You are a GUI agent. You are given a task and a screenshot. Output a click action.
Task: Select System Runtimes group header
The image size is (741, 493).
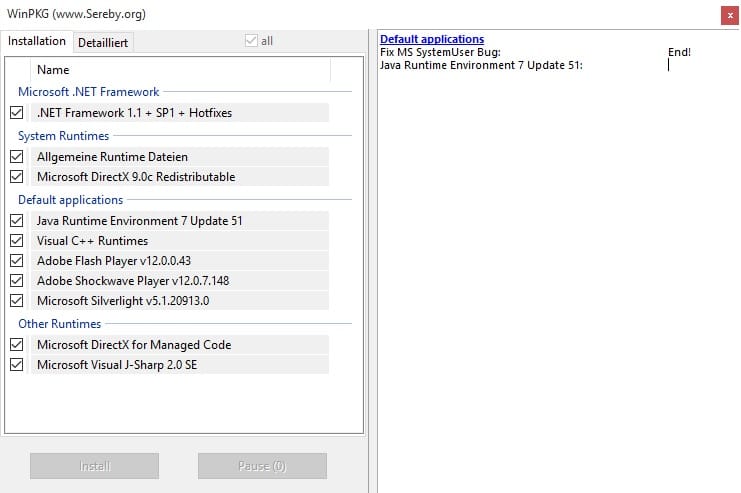63,136
